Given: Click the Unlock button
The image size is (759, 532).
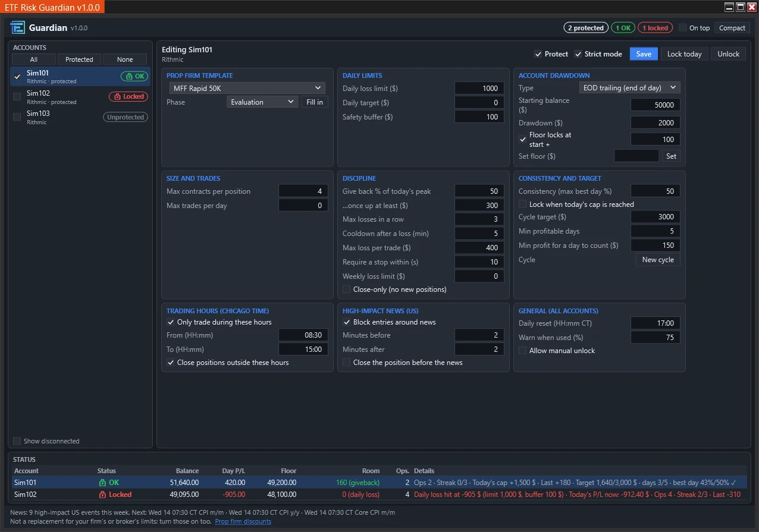Looking at the screenshot, I should click(x=728, y=54).
